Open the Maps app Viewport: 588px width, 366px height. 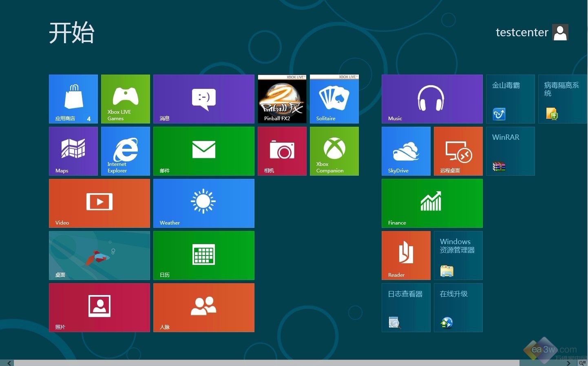point(73,151)
